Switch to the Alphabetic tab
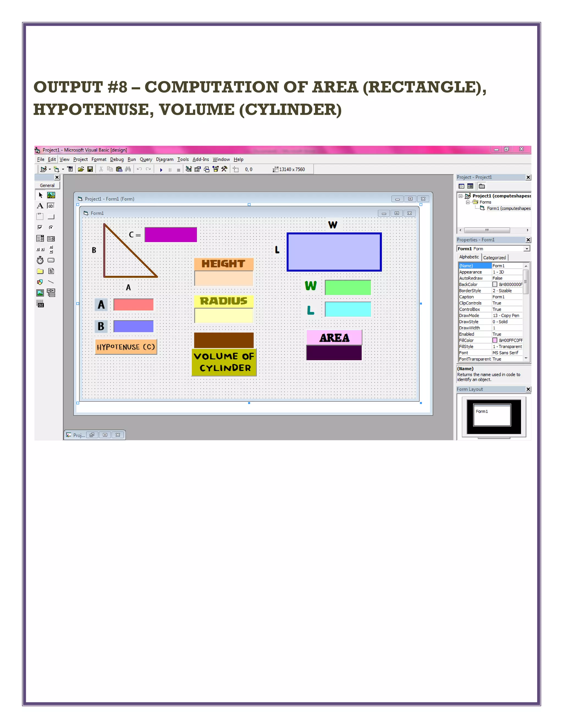563x728 pixels. (x=469, y=257)
